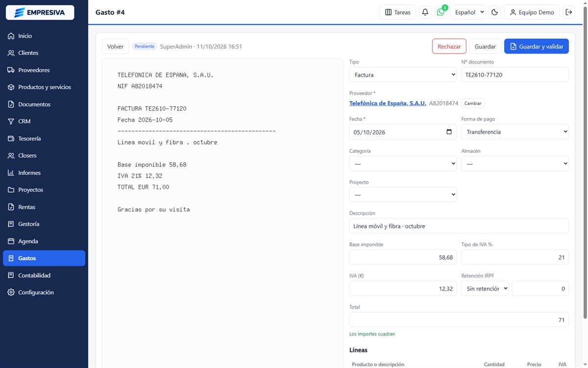Click Rechazar to reject expense
This screenshot has width=588, height=368.
449,47
